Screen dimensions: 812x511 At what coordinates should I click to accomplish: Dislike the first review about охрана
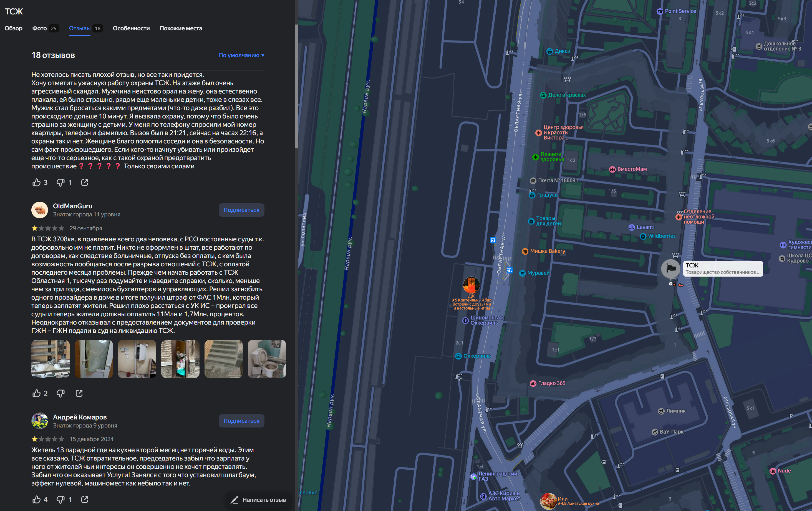tap(60, 182)
